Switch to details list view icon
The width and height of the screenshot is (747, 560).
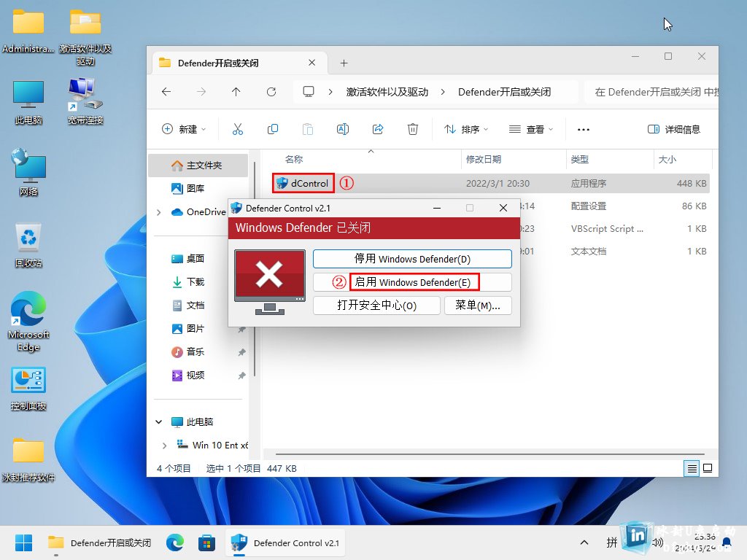(x=692, y=469)
